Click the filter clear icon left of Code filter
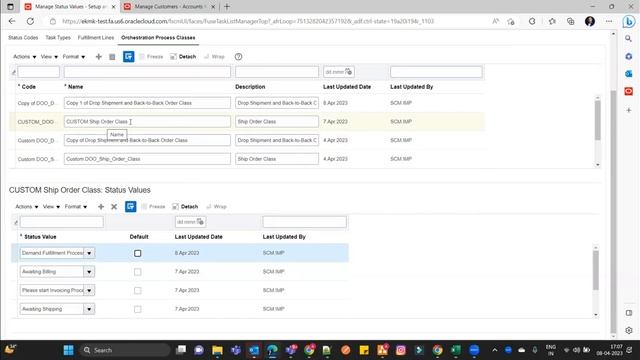640x360 pixels. click(13, 73)
